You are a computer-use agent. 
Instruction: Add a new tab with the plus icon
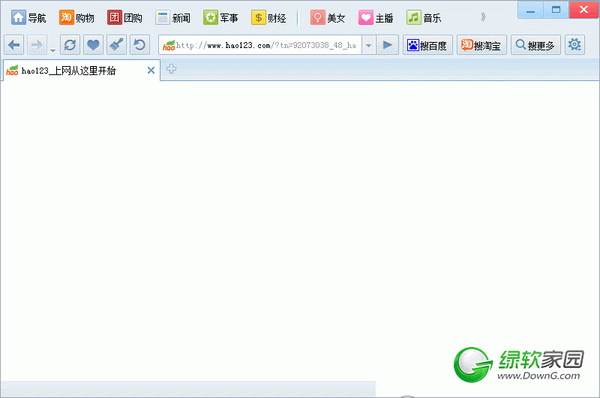pos(171,69)
